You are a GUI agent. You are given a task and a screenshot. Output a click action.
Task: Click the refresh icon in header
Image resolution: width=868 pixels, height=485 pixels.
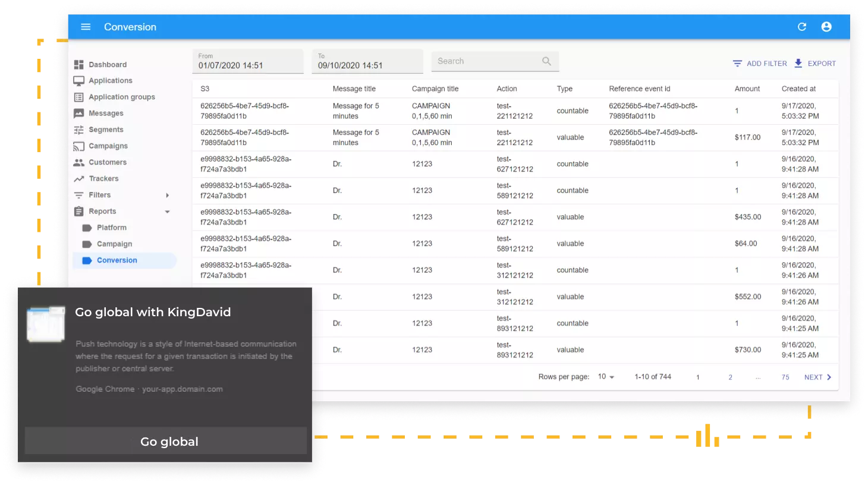click(x=801, y=27)
